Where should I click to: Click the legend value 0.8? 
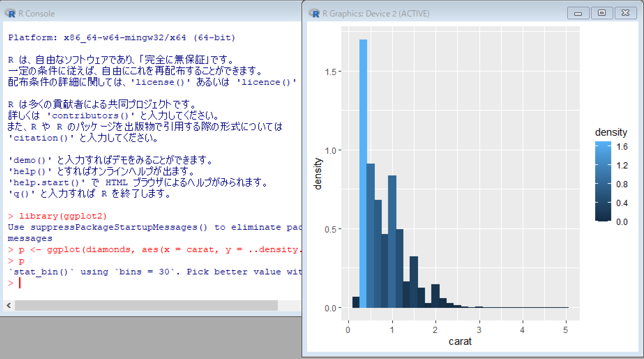click(622, 184)
